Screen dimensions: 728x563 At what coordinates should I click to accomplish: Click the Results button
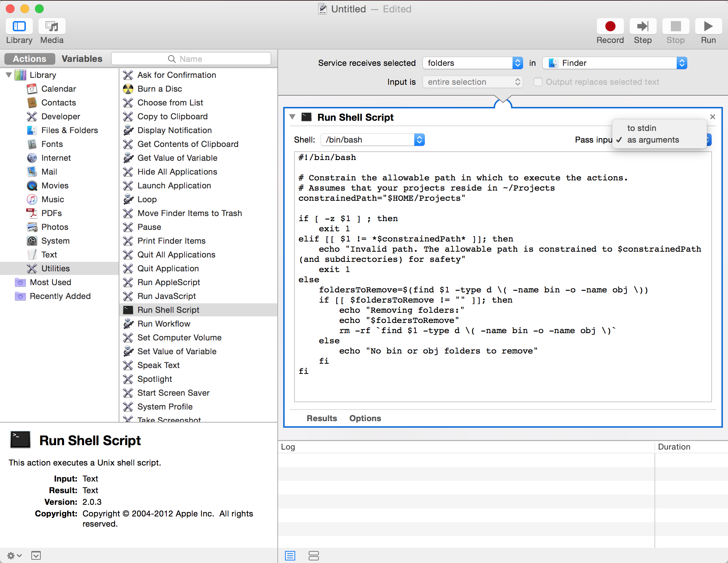[322, 418]
